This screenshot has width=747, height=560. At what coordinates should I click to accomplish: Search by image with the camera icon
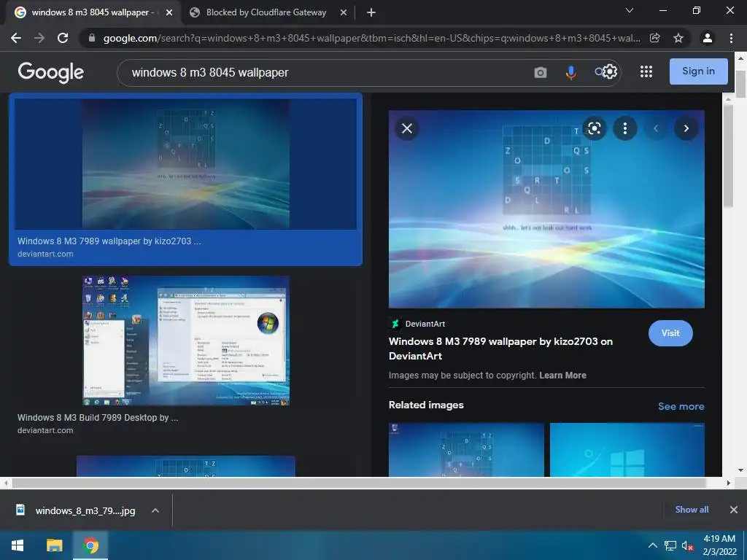pos(541,72)
